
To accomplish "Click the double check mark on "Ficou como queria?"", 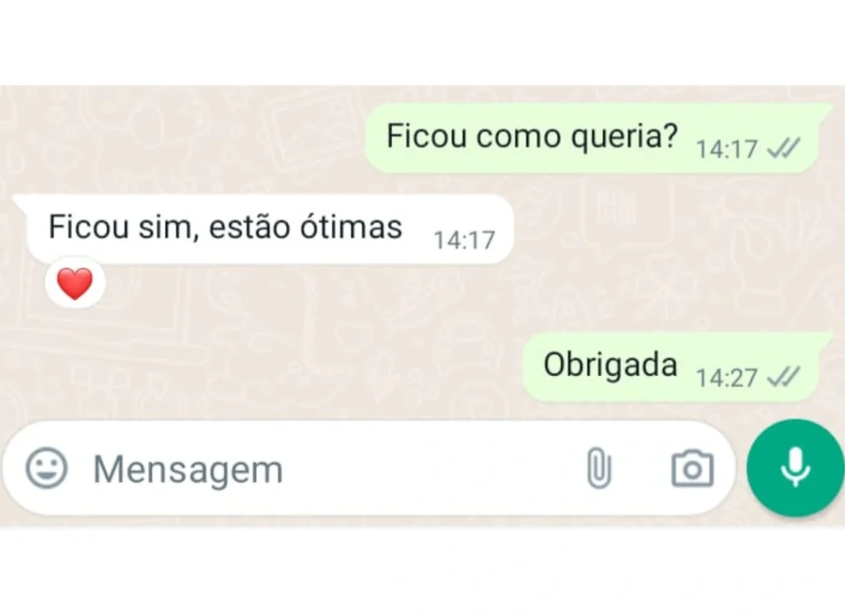I will pyautogui.click(x=784, y=148).
